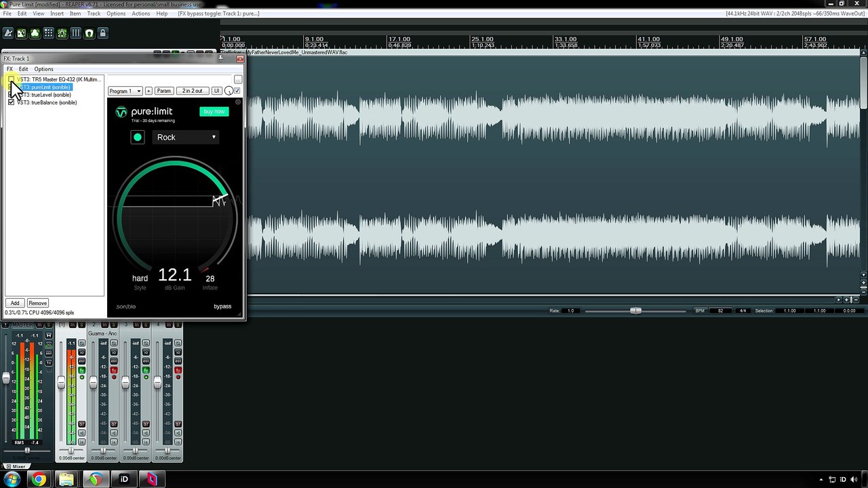The height and width of the screenshot is (488, 868).
Task: Open the Insert menu
Action: pos(57,14)
